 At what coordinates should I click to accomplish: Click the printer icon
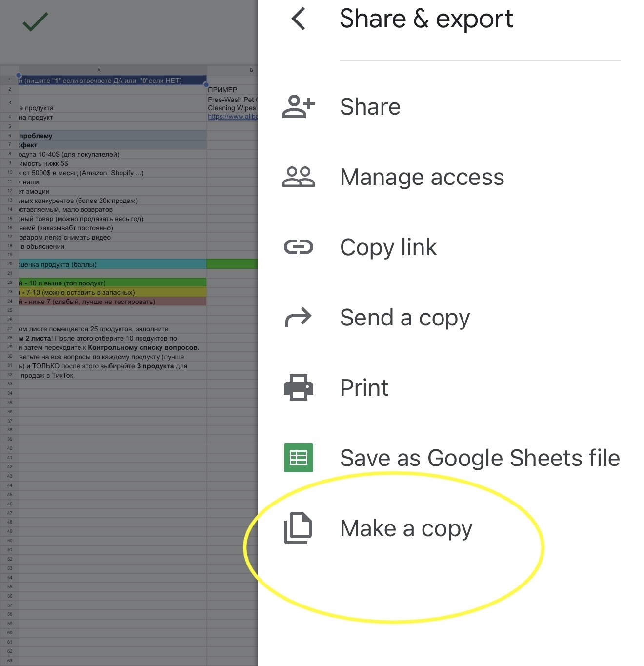[298, 388]
